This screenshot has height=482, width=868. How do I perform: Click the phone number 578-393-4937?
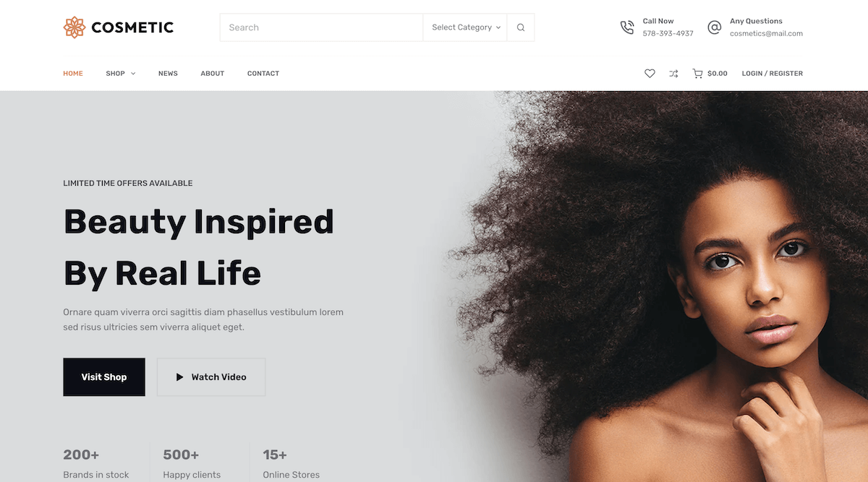(668, 33)
